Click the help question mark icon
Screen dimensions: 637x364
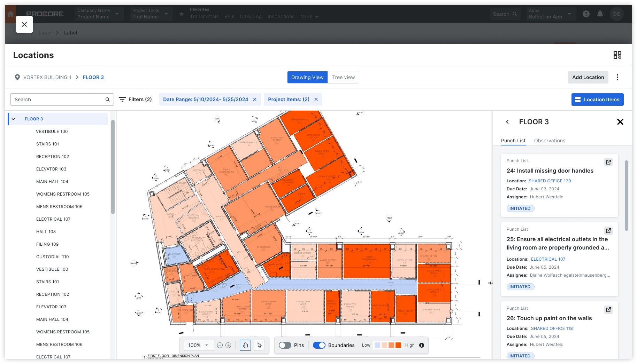coord(586,14)
